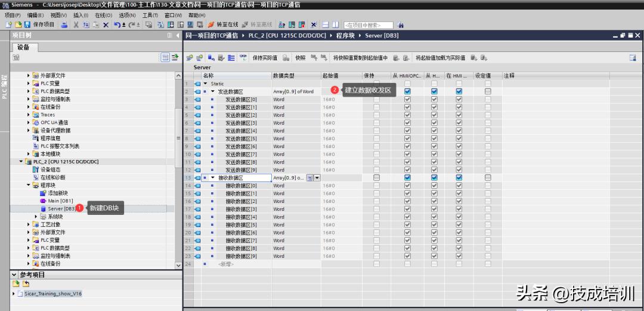Toggle visible in HMI checkbox for 接收数据区
644x311 pixels.
(x=459, y=178)
